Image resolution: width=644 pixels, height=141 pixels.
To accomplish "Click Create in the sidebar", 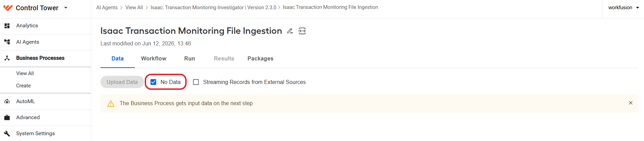I will (x=23, y=86).
